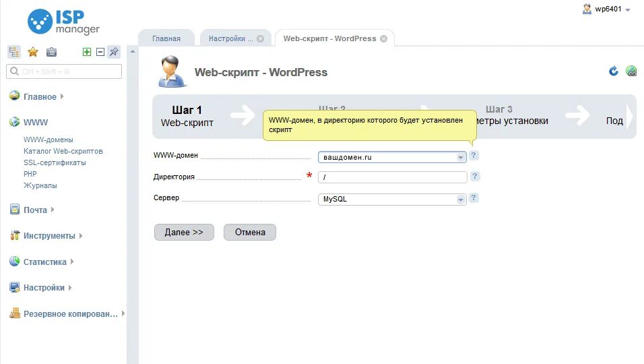Close the Настройки tab
Screen dimensions: 644x364
pyautogui.click(x=261, y=38)
